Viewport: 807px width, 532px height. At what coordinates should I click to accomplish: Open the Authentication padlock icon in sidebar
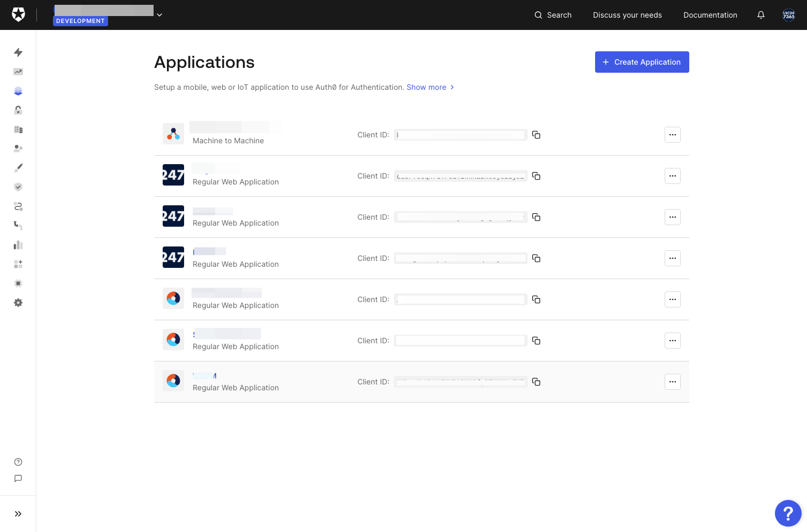click(x=18, y=110)
